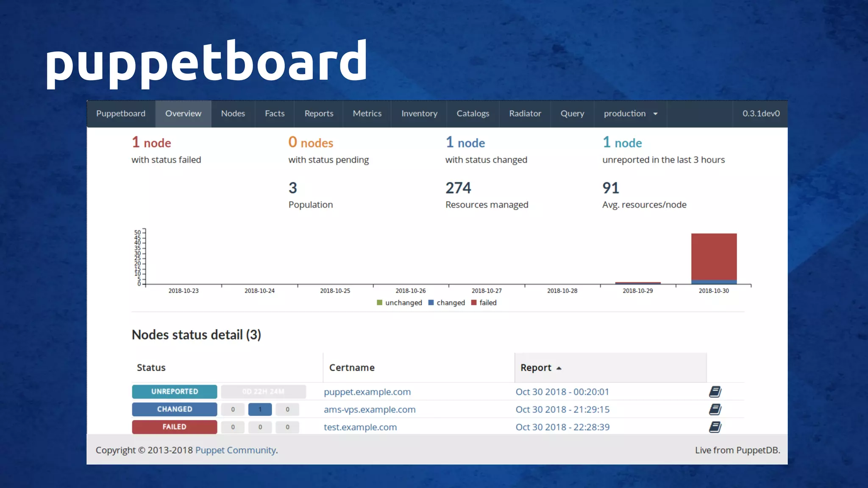Open the 1 node unreported link
This screenshot has width=868, height=488.
[x=622, y=142]
